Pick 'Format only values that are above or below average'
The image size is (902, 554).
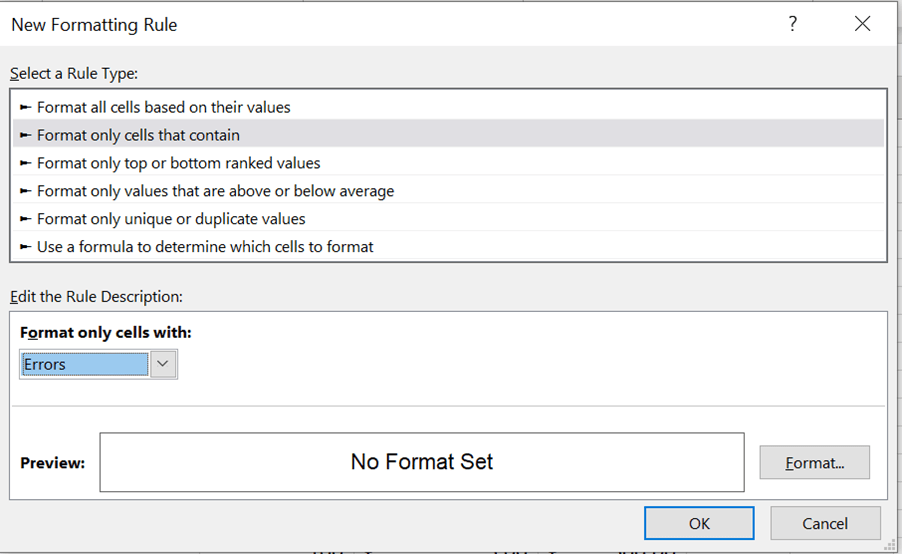pos(215,191)
